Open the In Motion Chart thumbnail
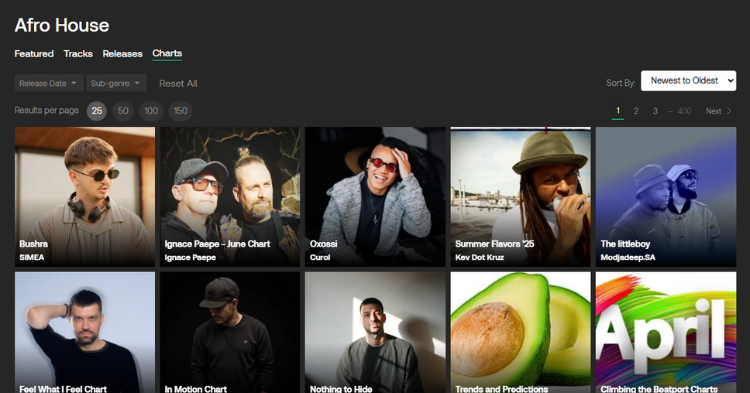 tap(230, 333)
